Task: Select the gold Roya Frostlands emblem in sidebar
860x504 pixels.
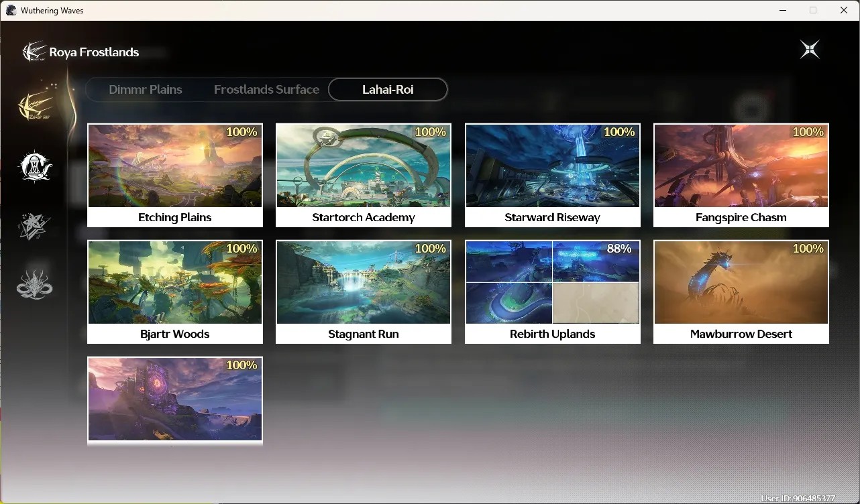Action: pyautogui.click(x=36, y=105)
